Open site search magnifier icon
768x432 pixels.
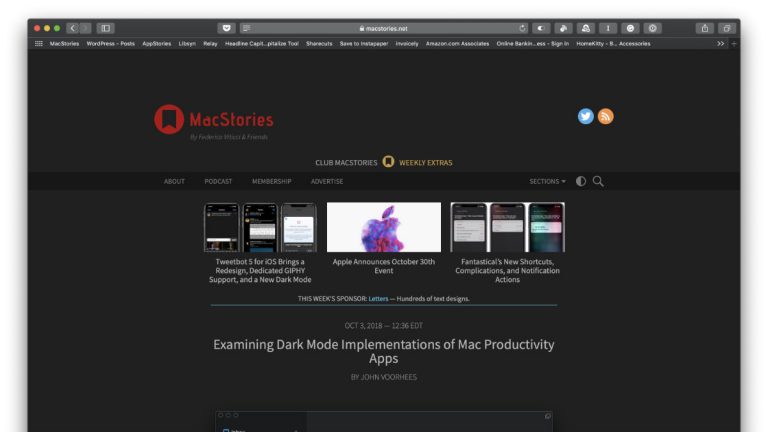pos(598,181)
